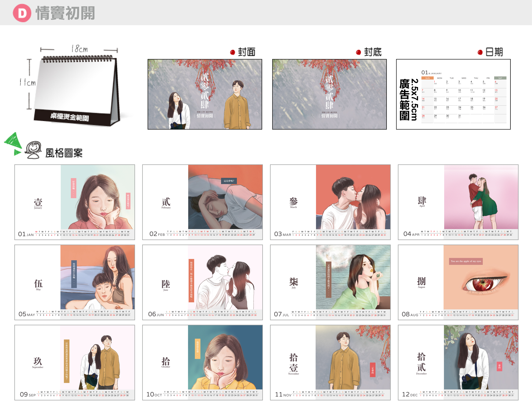Click the 風格圖案 section label
The image size is (532, 412).
click(64, 153)
